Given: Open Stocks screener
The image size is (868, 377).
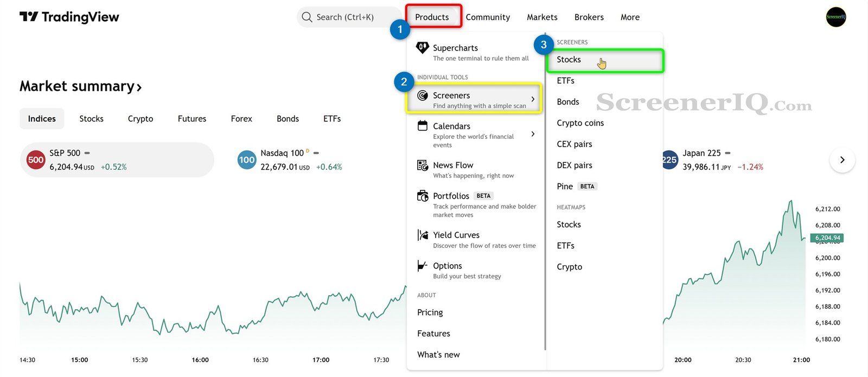Looking at the screenshot, I should (x=605, y=60).
